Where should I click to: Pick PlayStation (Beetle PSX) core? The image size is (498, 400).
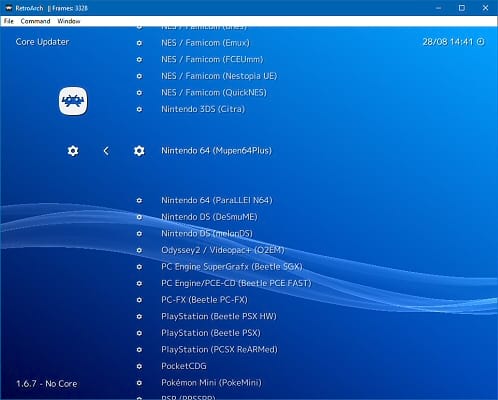click(211, 333)
